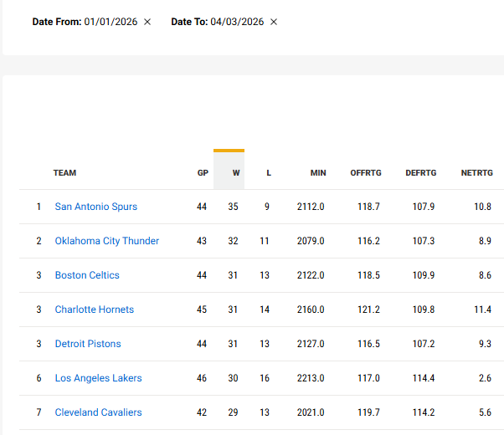Select Spurs wins value 35

(234, 207)
